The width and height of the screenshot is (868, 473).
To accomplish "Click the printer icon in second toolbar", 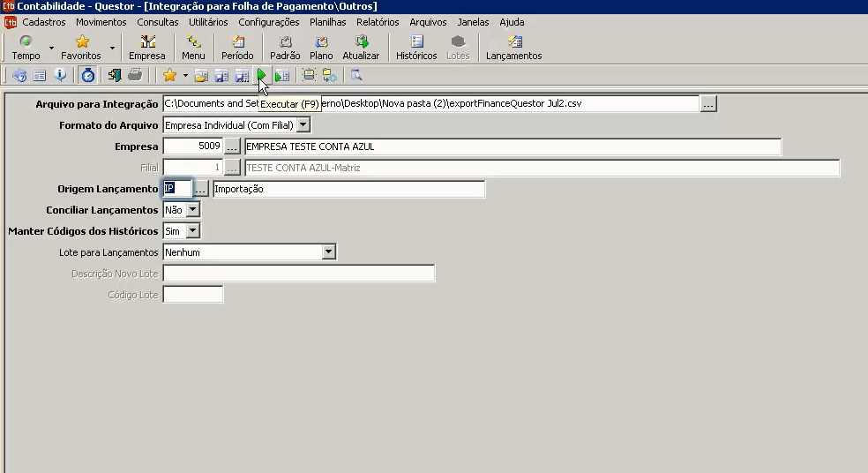I will tap(135, 76).
